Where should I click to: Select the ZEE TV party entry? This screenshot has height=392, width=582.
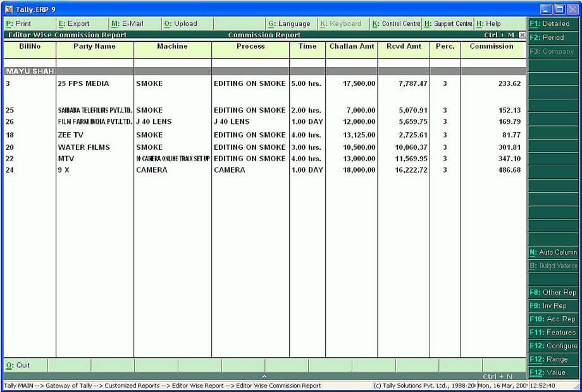[x=70, y=135]
